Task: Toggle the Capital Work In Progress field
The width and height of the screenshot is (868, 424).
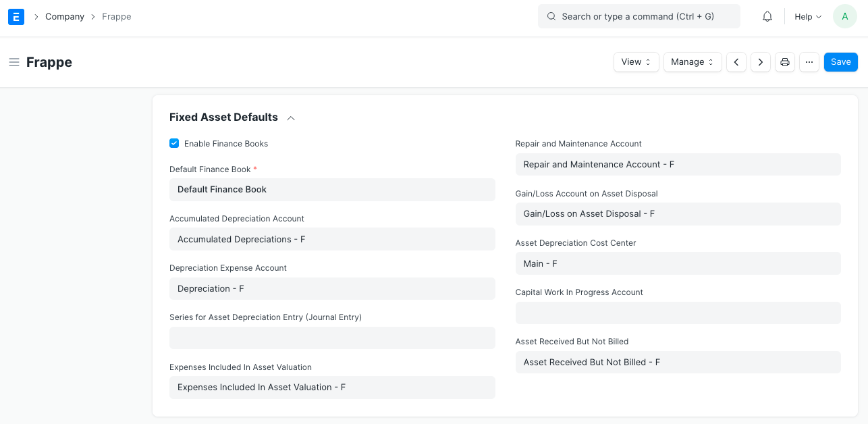Action: (678, 313)
